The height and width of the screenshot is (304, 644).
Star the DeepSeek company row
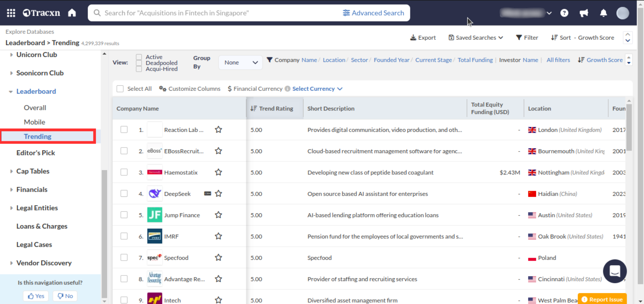[x=218, y=194]
